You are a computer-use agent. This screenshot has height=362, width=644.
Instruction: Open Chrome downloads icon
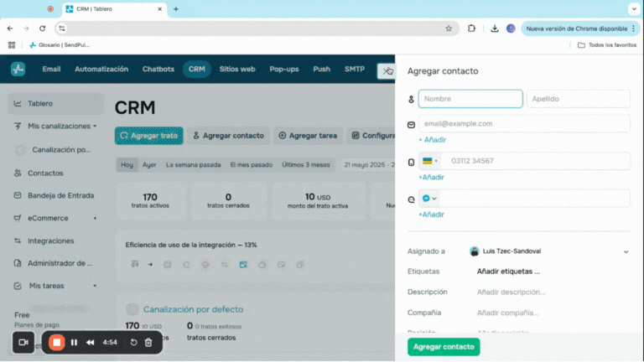pos(495,28)
